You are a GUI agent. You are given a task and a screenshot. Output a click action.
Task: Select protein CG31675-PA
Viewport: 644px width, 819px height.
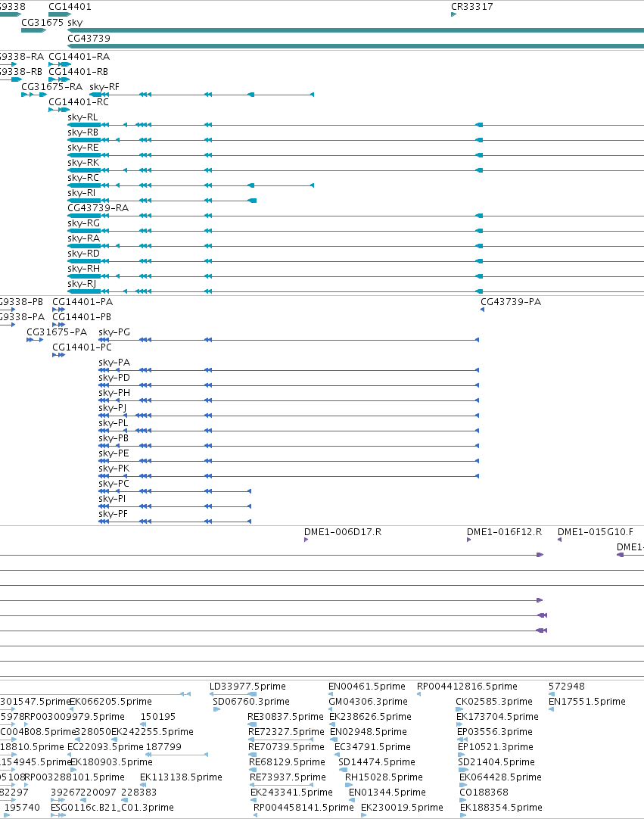35,340
